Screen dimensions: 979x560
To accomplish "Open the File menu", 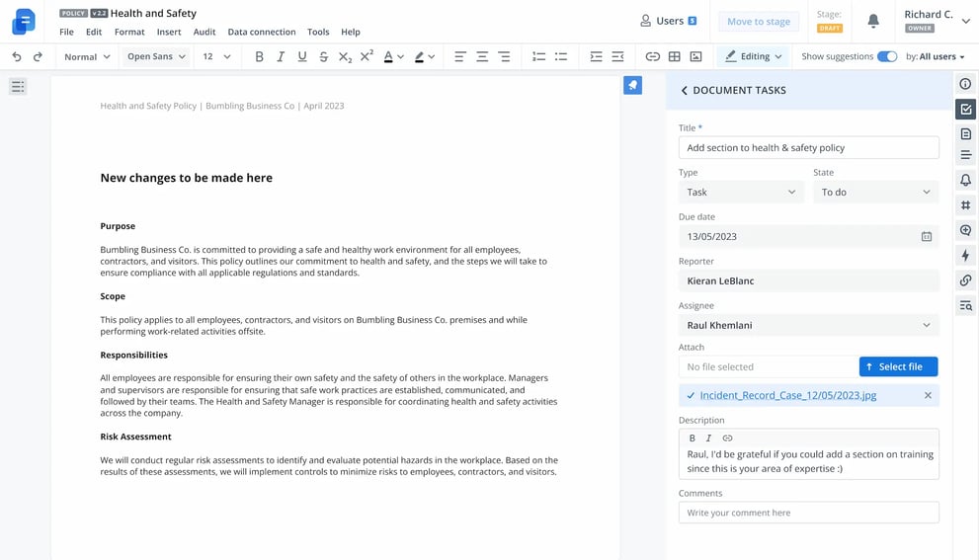I will pyautogui.click(x=66, y=32).
